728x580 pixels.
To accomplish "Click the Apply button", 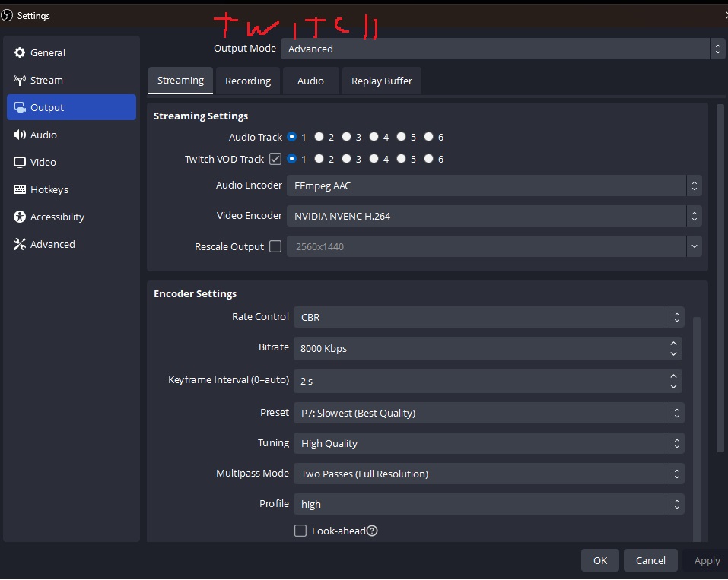I will (x=707, y=560).
